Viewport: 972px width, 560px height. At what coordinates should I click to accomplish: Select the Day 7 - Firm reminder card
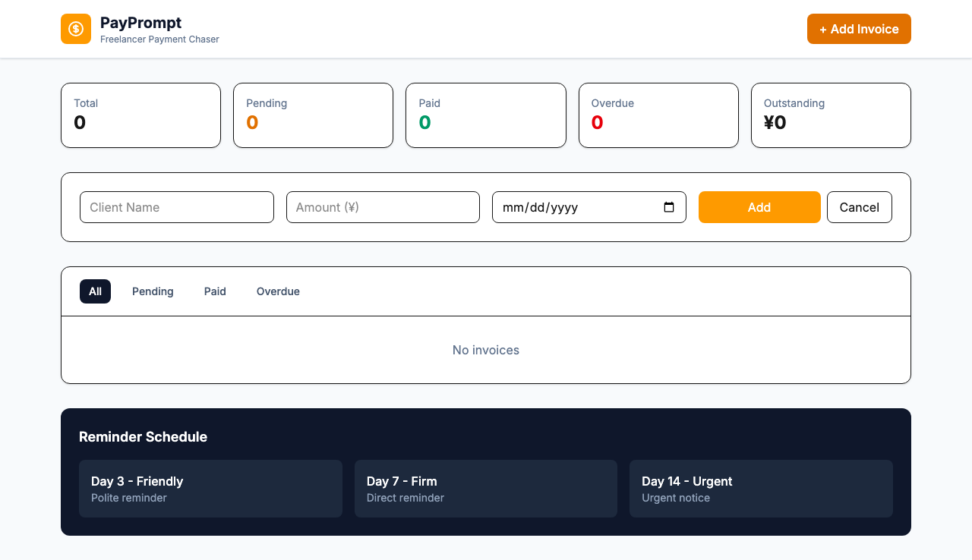point(485,489)
